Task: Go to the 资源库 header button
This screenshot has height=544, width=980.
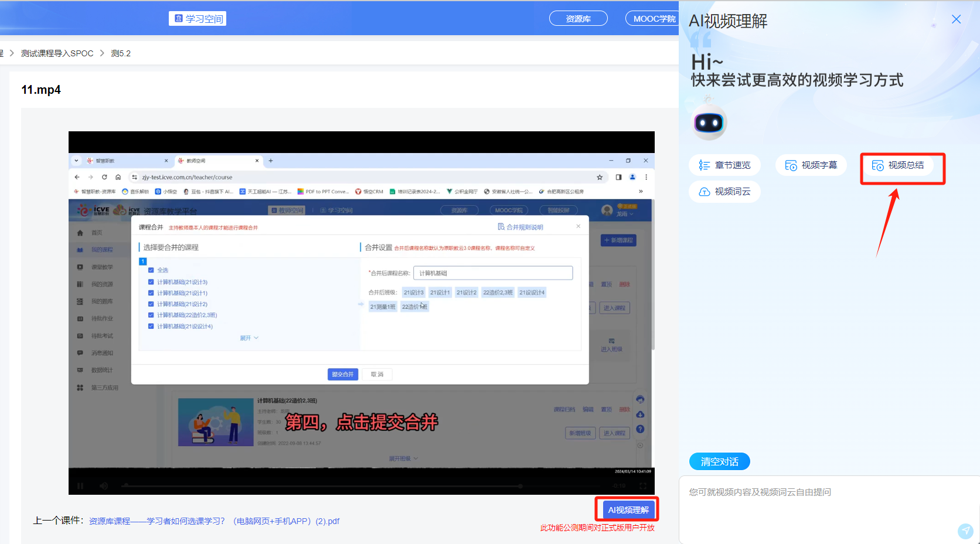Action: pos(578,19)
